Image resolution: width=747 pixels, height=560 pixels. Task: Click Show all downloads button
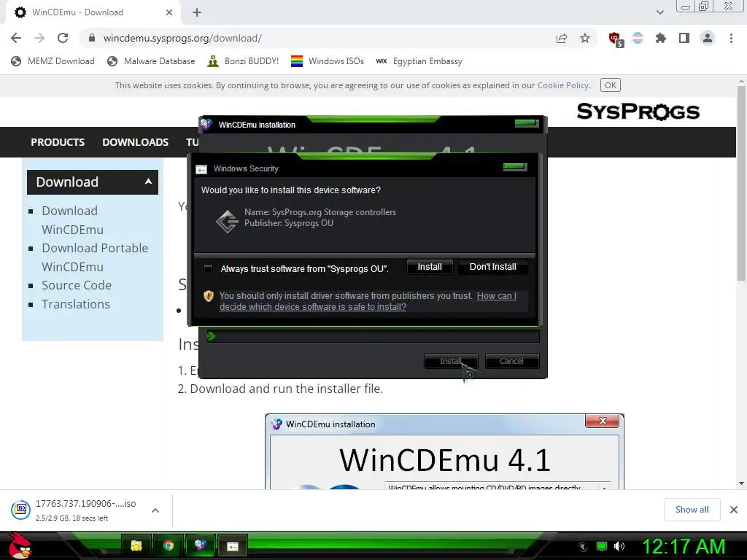tap(692, 510)
